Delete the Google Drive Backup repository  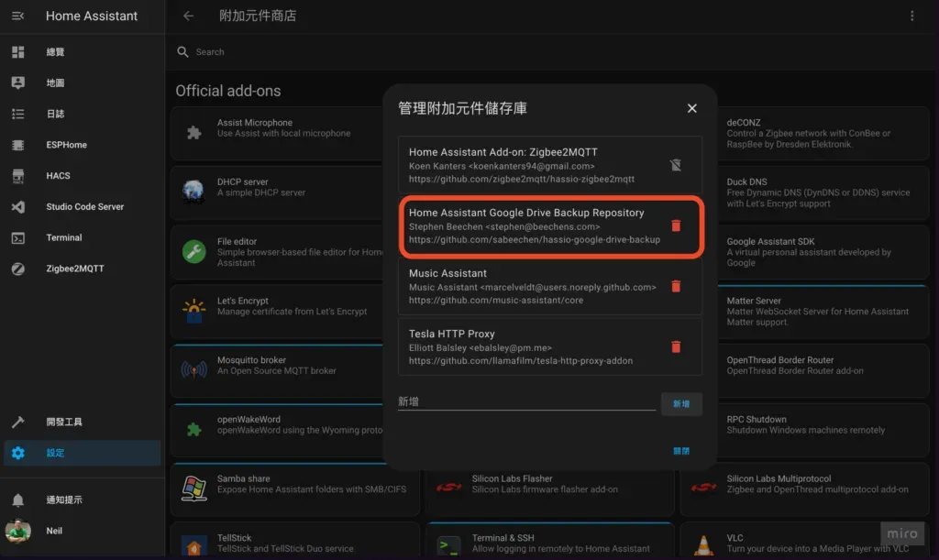click(676, 225)
